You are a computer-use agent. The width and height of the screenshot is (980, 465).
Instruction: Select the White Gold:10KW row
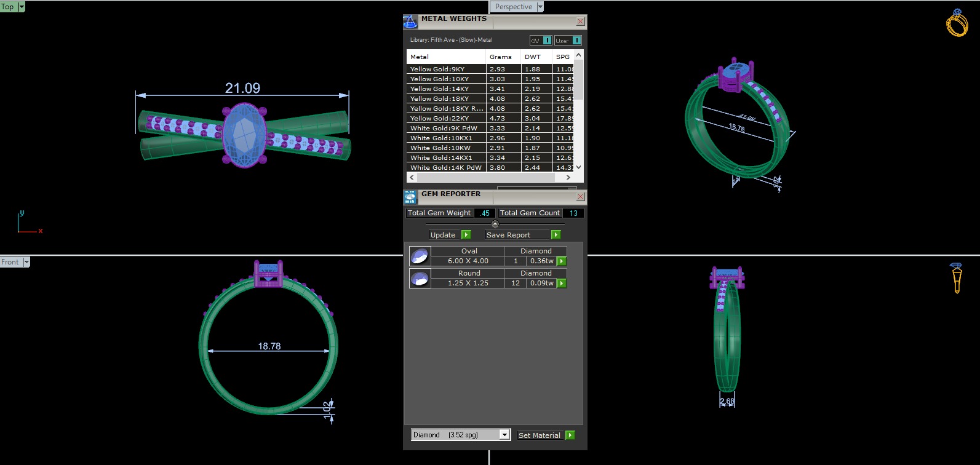point(490,148)
